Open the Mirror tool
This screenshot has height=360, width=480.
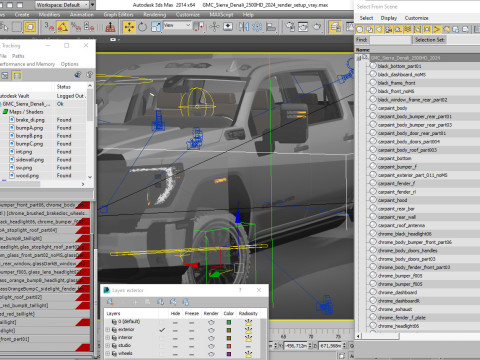pos(244,27)
